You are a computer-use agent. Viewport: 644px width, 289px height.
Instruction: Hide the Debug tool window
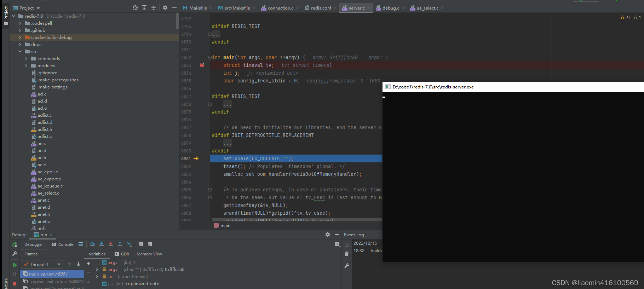(337, 235)
